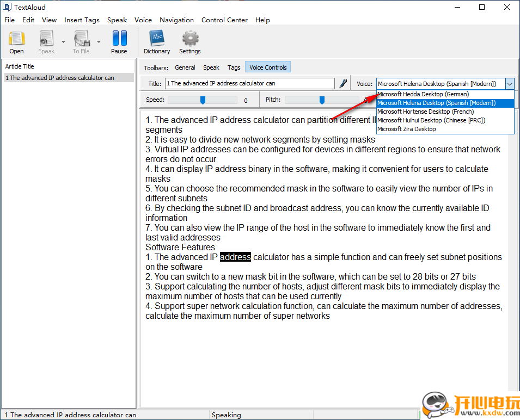Pick Microsoft Huihui Desktop (Chinese) voice
520x420 pixels.
(431, 120)
